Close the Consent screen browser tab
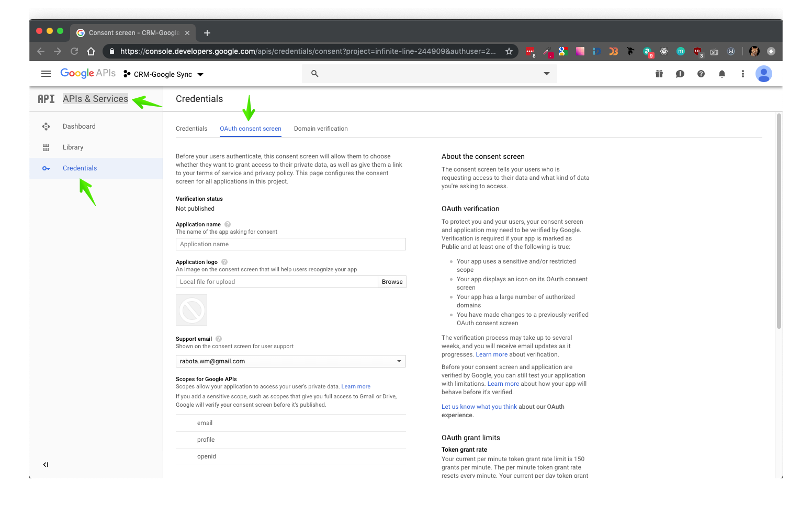812x517 pixels. coord(187,33)
